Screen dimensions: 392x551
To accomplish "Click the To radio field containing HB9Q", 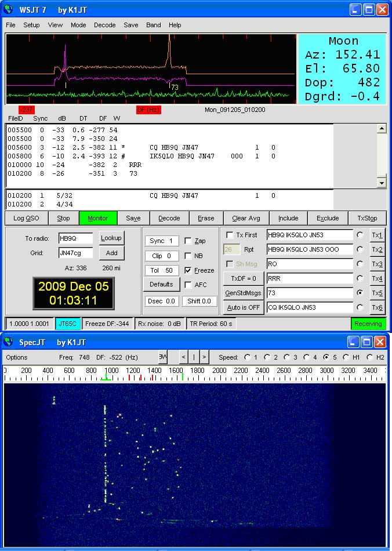I will 75,238.
